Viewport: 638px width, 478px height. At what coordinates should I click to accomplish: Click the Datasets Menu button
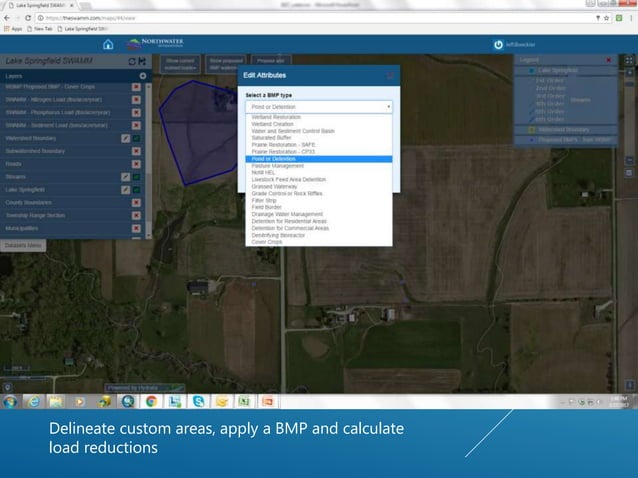pos(21,245)
